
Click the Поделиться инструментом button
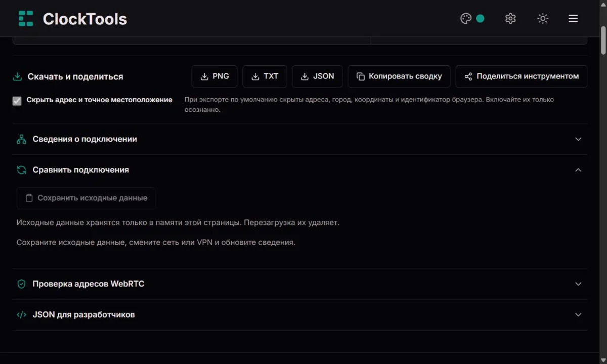pos(522,76)
